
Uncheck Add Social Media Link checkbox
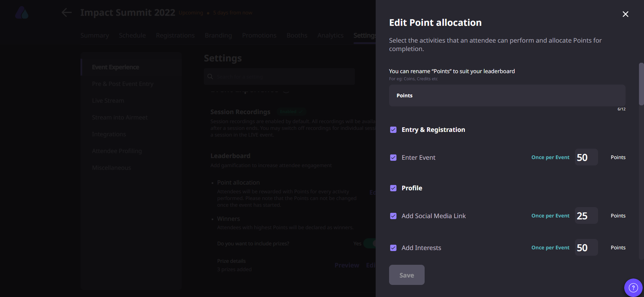[x=393, y=216]
